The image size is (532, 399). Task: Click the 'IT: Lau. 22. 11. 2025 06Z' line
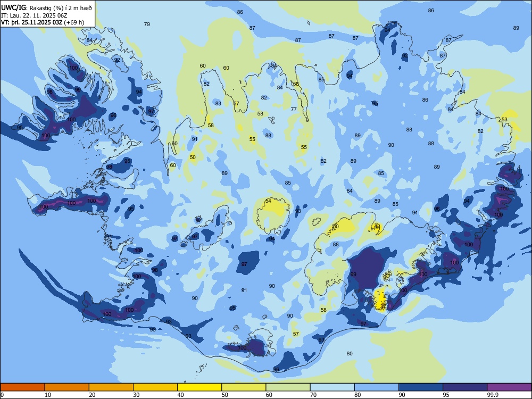point(34,15)
